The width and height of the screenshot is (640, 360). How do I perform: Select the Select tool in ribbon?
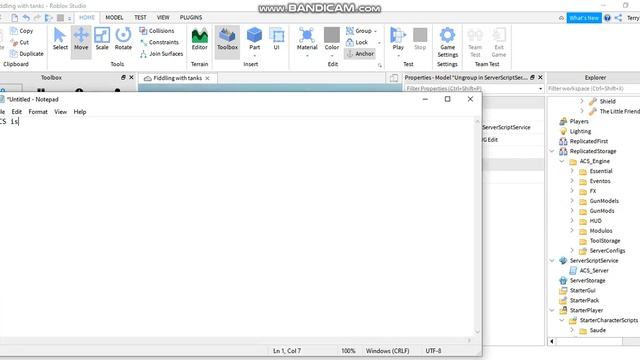60,40
